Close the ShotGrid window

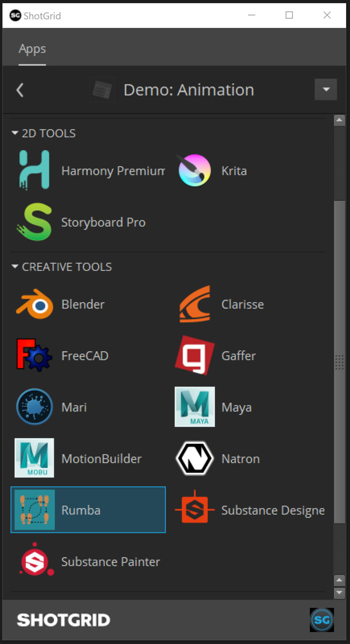[x=327, y=15]
